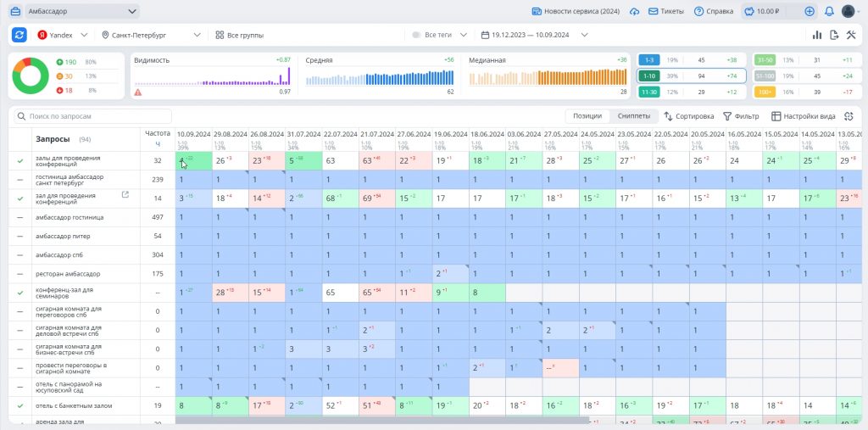Open the tools wrench icon
This screenshot has width=868, height=430.
851,35
